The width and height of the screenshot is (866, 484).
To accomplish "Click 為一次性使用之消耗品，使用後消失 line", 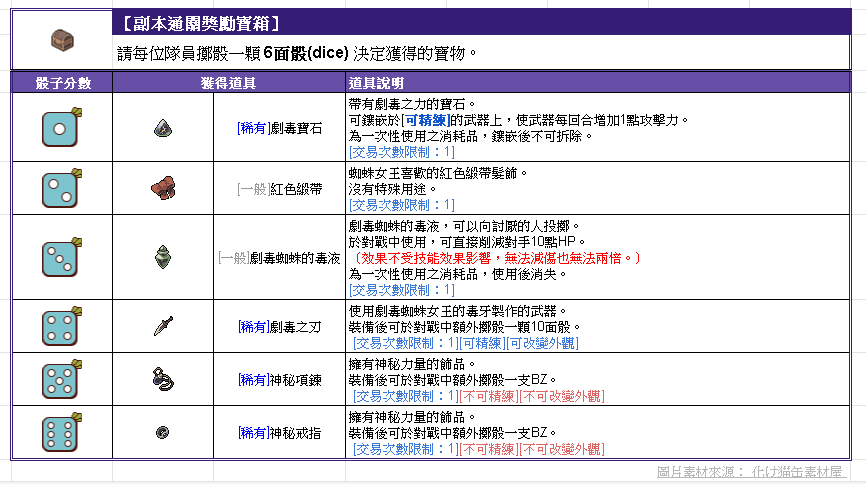I will pos(458,274).
